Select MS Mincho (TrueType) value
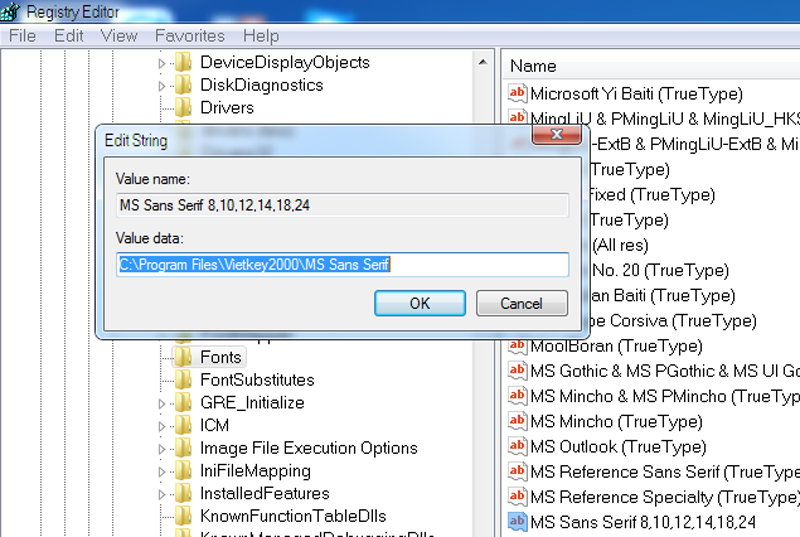This screenshot has height=537, width=800. click(x=616, y=421)
